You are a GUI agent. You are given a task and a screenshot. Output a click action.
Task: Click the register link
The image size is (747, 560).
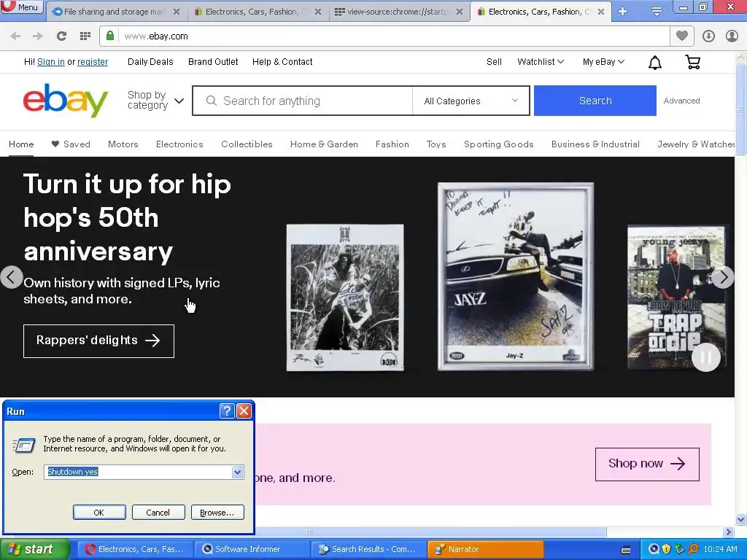pos(93,62)
